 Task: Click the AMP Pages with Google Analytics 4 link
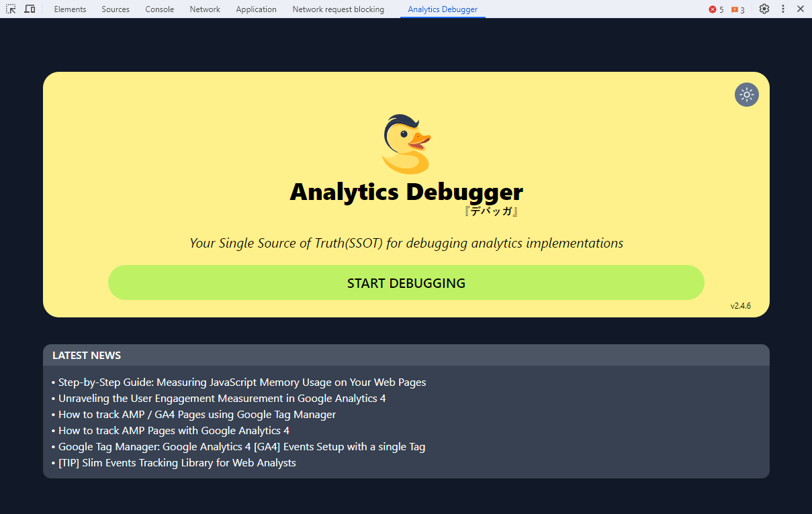(x=173, y=430)
